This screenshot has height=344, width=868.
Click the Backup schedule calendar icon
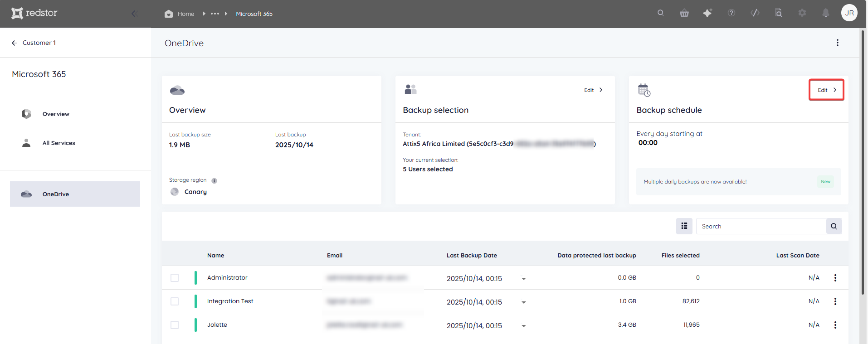(x=644, y=90)
